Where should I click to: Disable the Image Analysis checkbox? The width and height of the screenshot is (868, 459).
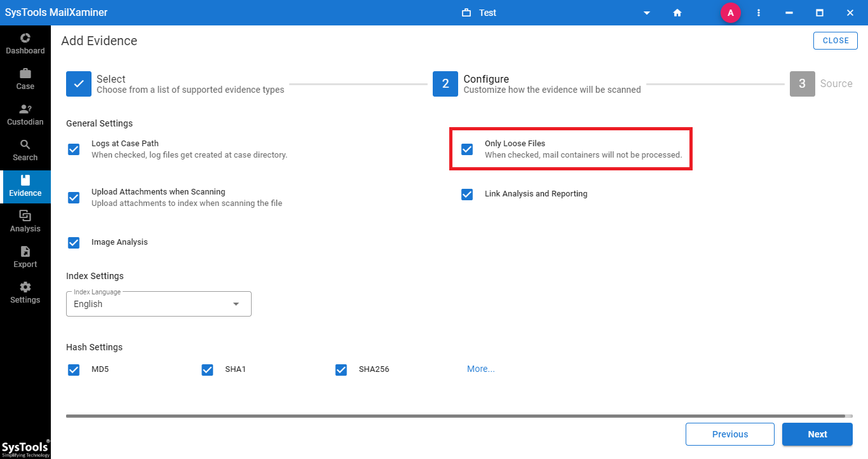click(74, 242)
